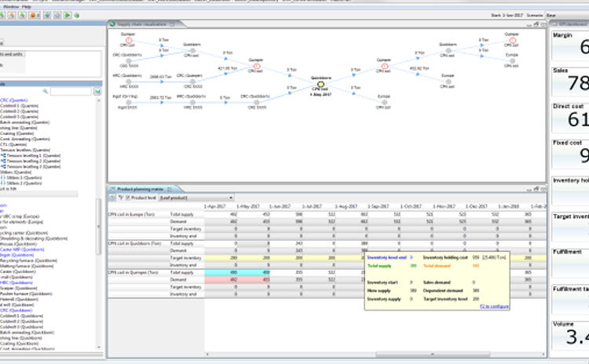Screen dimensions: 589x364
Task: Click the green play run button in toolbar
Action: coord(67,15)
